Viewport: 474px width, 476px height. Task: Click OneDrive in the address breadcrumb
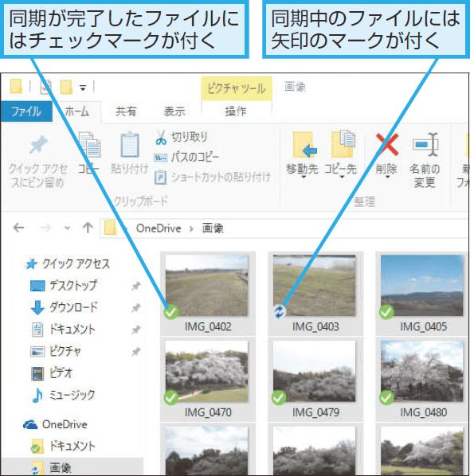tap(159, 228)
